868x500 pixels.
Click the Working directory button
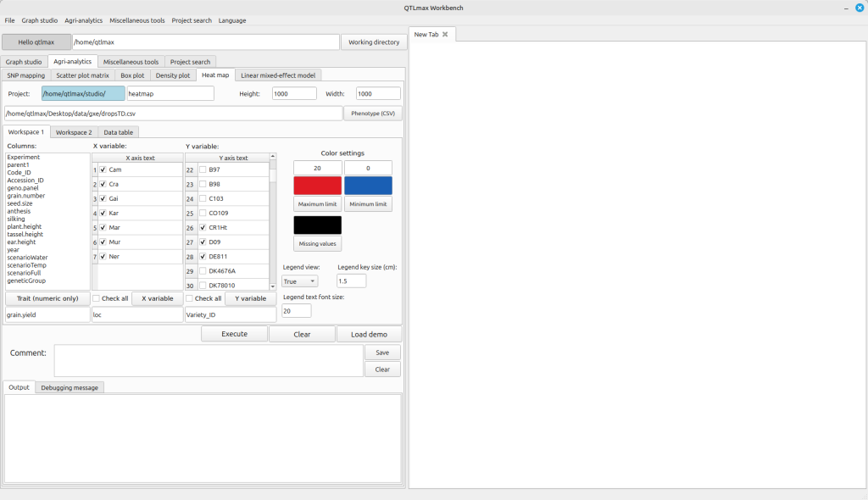click(x=374, y=42)
